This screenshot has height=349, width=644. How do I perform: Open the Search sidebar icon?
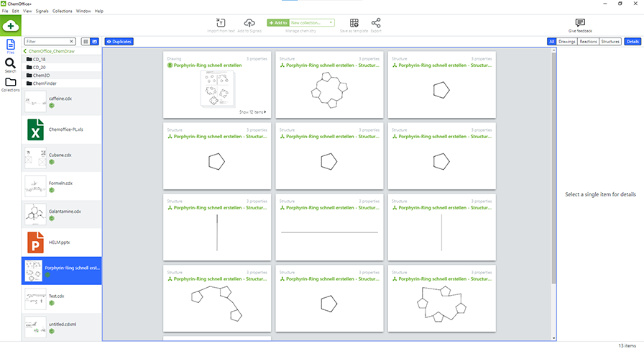click(10, 65)
